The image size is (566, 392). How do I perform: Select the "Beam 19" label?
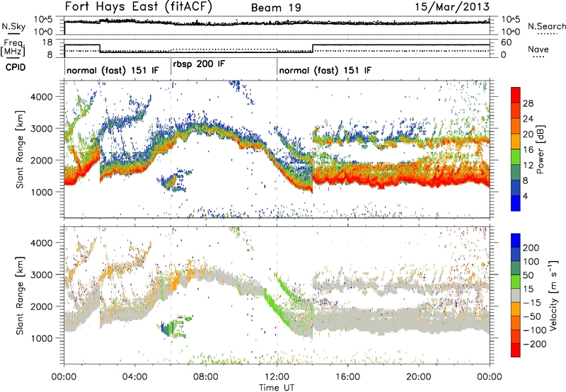point(276,8)
